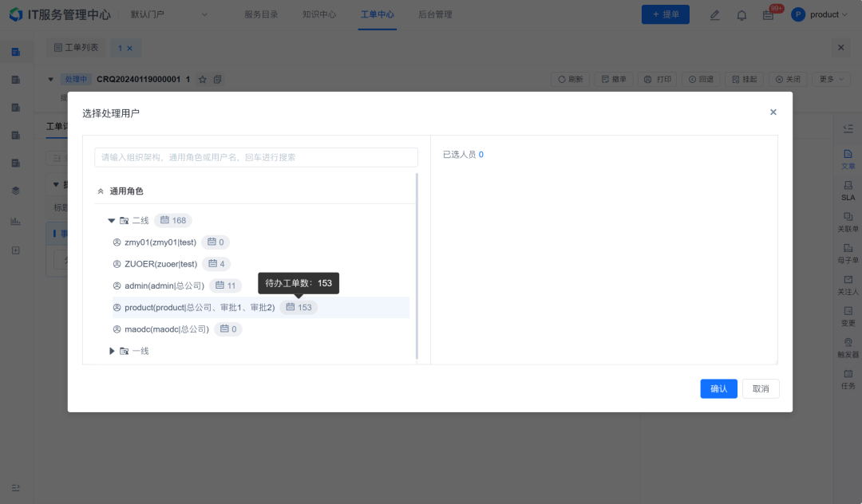Open the 文章 side panel

pos(848,159)
